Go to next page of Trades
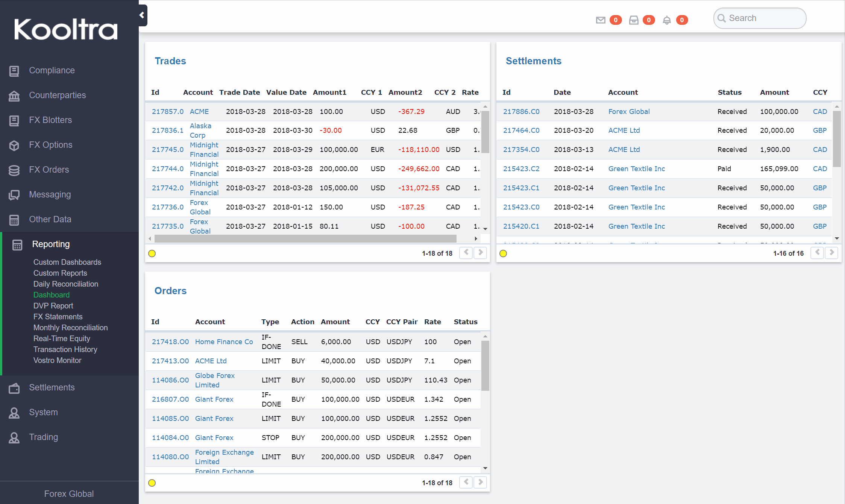845x504 pixels. click(480, 253)
